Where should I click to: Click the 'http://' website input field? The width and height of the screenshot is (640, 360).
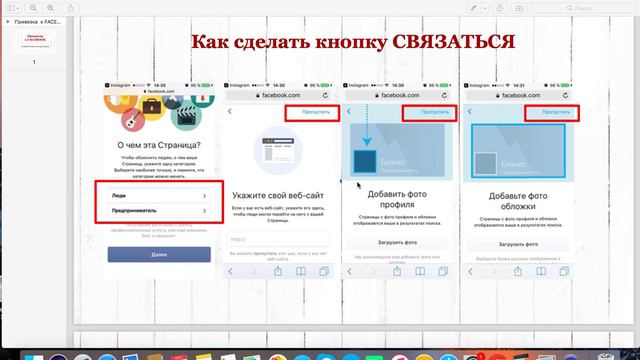tap(278, 239)
